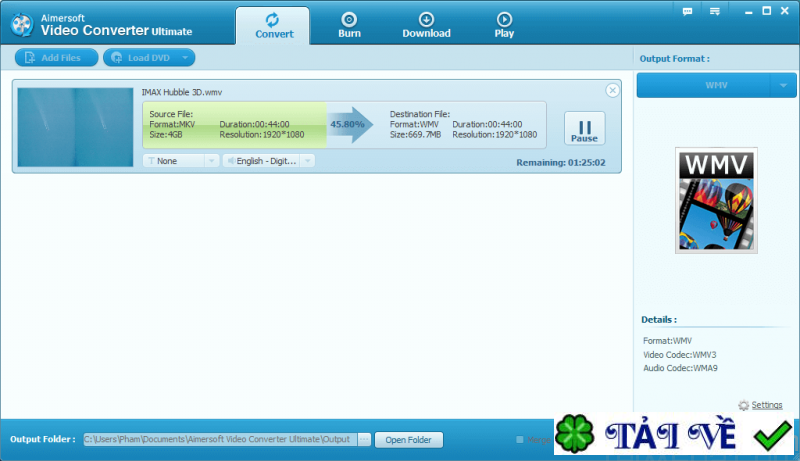Click the Size:669.7MB destination text
Screen dimensions: 800x461
(x=415, y=135)
